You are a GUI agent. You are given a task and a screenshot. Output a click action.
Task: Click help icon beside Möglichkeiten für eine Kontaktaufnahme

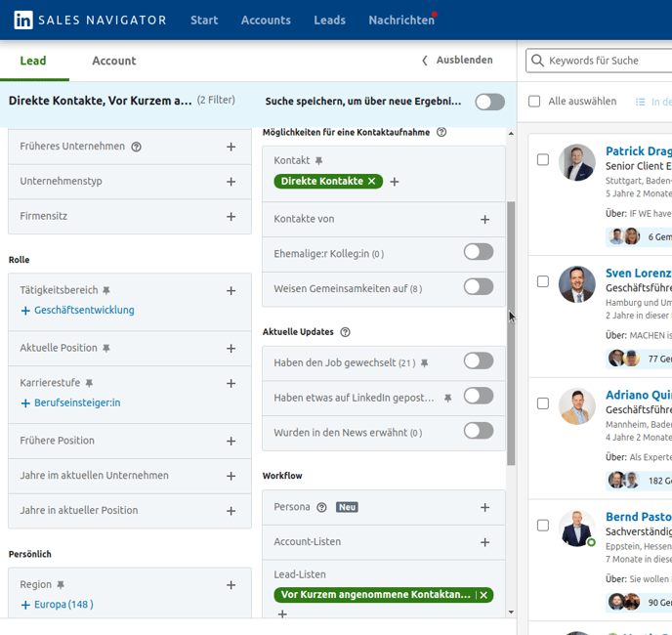coord(441,132)
